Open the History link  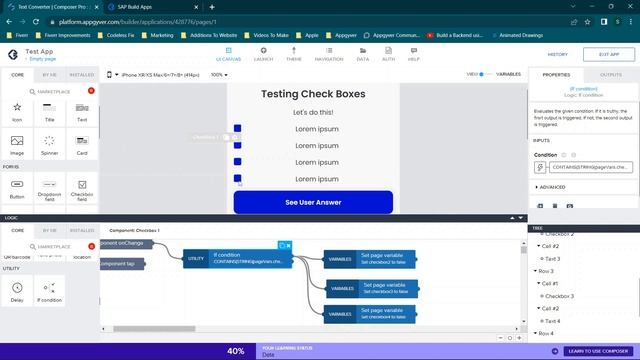(558, 54)
